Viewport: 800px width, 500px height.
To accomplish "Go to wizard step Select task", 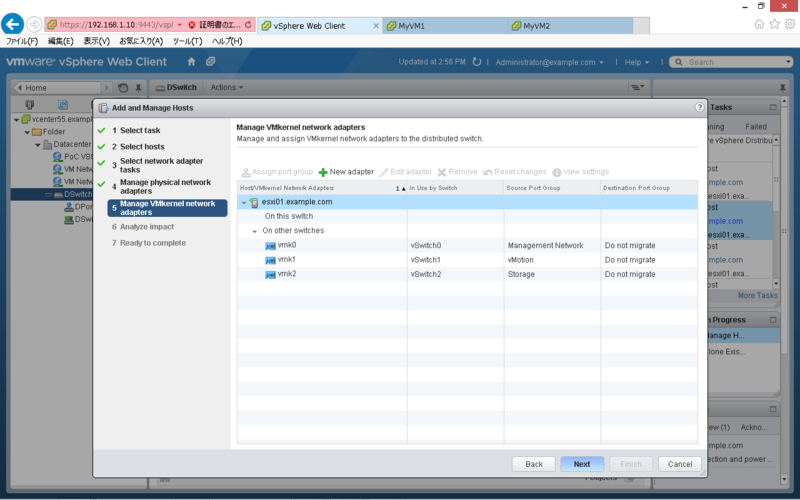I will (136, 130).
